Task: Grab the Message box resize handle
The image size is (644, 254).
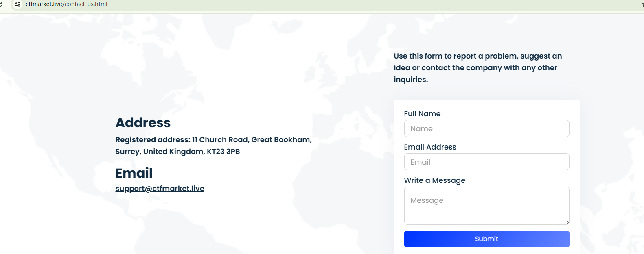Action: (x=566, y=222)
